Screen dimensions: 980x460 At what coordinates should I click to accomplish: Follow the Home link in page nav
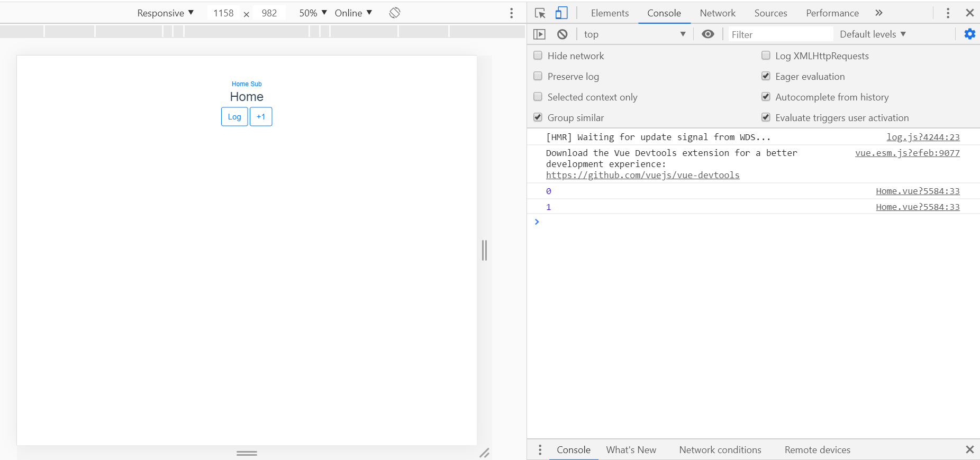point(240,84)
